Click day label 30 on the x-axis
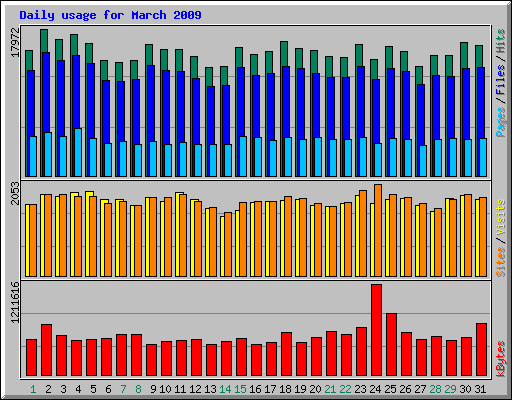This screenshot has width=512, height=400. [465, 389]
